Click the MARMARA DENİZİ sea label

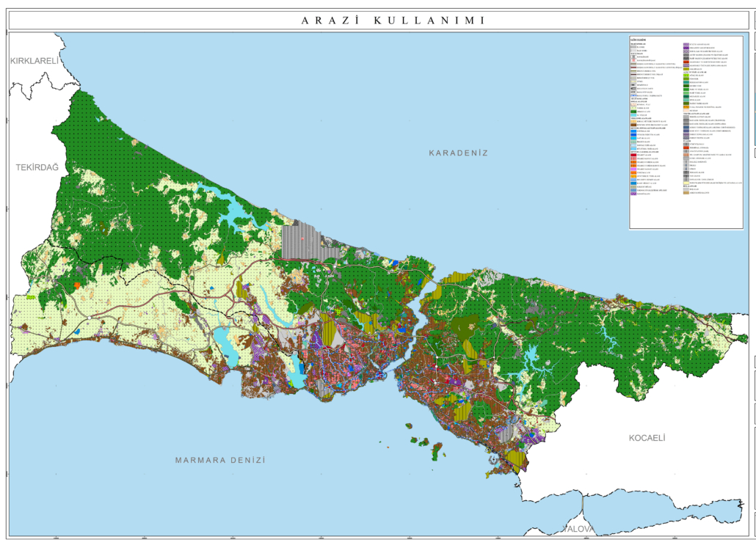[219, 460]
